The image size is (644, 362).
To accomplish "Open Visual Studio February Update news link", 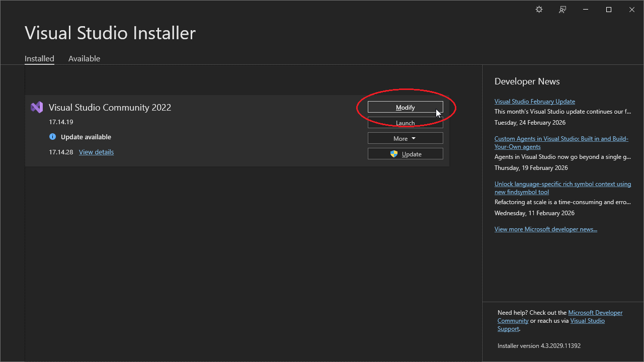I will 534,101.
